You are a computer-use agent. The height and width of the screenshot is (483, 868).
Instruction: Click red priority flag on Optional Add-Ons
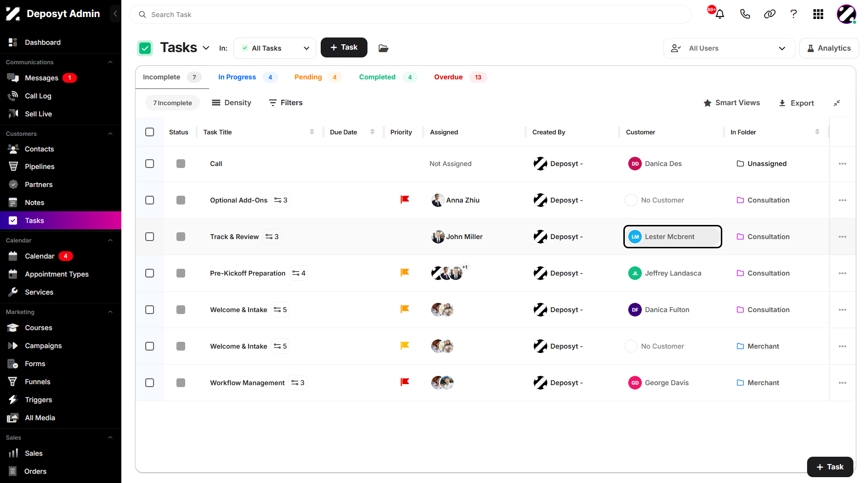click(405, 200)
